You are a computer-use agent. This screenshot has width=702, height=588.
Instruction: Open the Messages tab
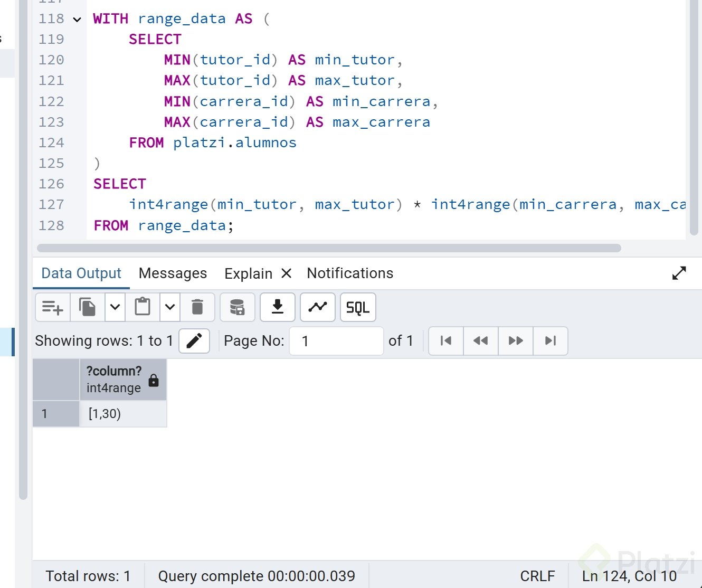coord(173,273)
